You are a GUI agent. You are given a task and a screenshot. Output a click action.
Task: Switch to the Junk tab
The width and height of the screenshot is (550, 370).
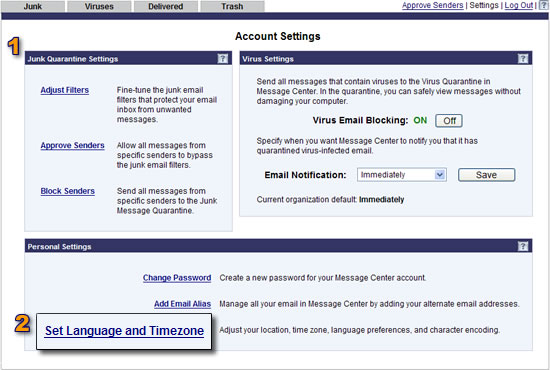[x=33, y=6]
